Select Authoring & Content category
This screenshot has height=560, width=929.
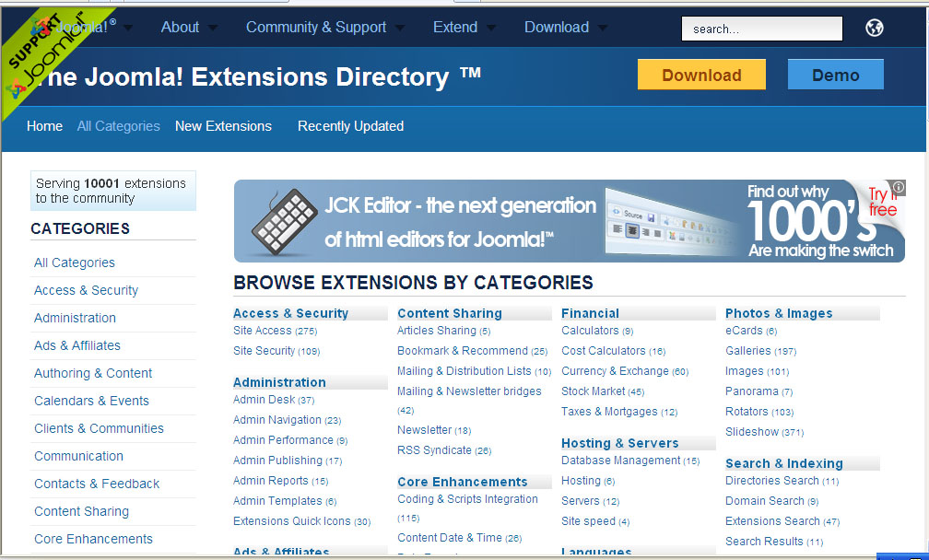coord(93,374)
